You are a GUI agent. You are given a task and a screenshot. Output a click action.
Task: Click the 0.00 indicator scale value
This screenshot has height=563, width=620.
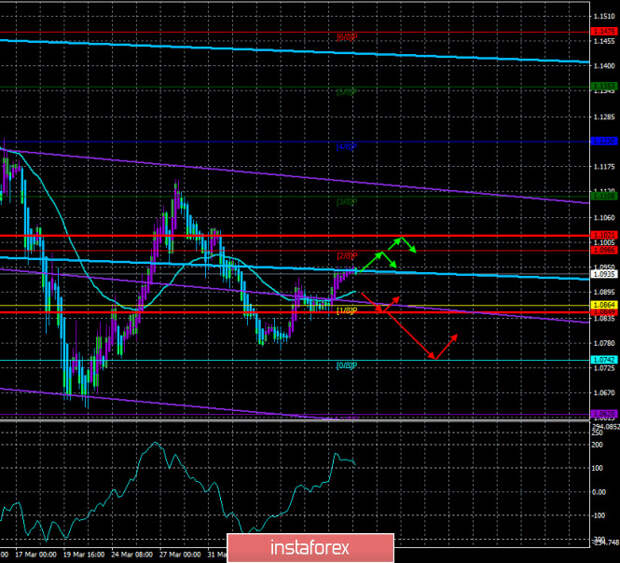599,492
